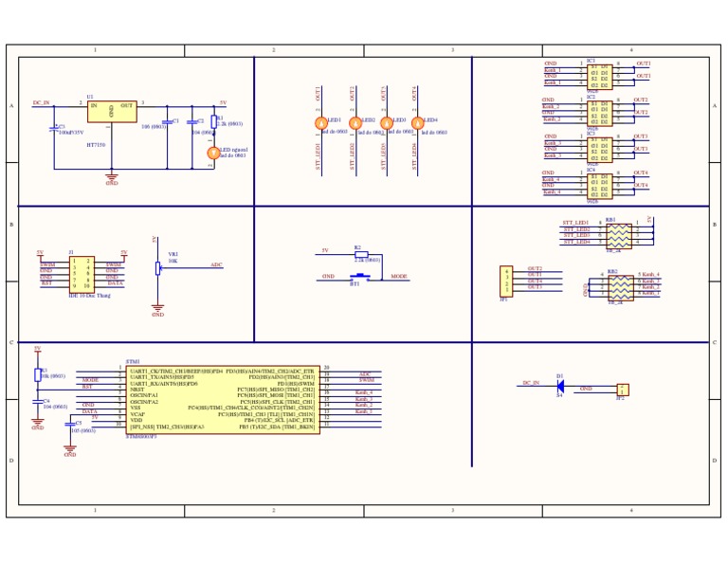Select resistor array RB1
Viewport: 728px width, 563px height.
[619, 236]
